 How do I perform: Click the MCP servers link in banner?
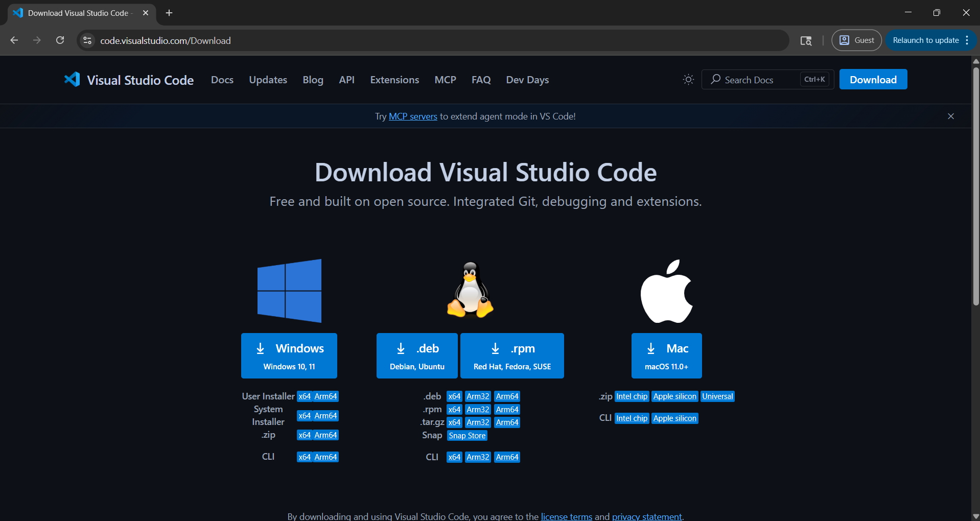click(x=413, y=116)
